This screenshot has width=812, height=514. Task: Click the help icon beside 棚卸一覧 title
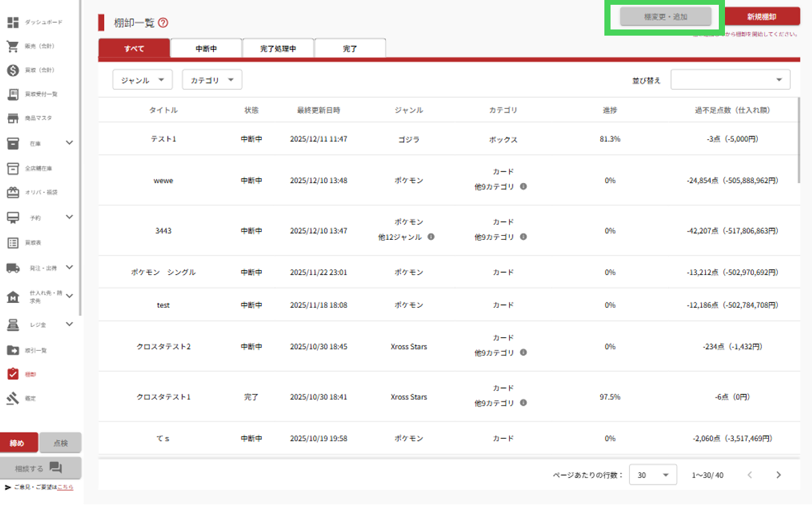point(163,23)
